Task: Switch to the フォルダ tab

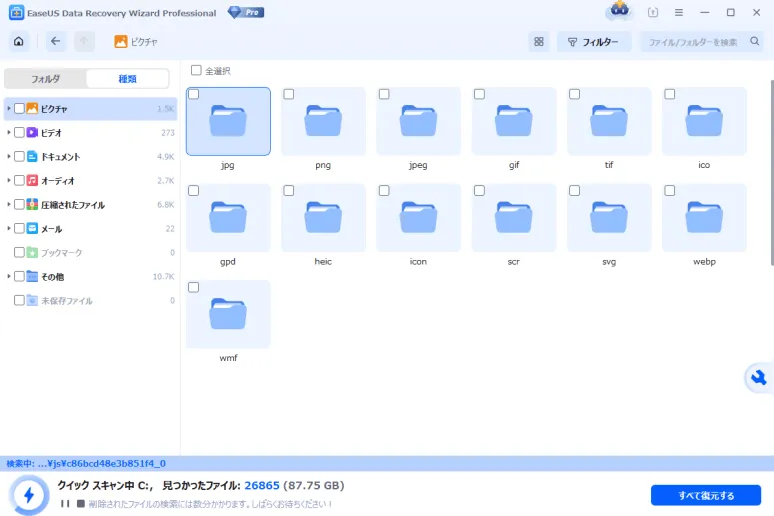Action: point(45,79)
